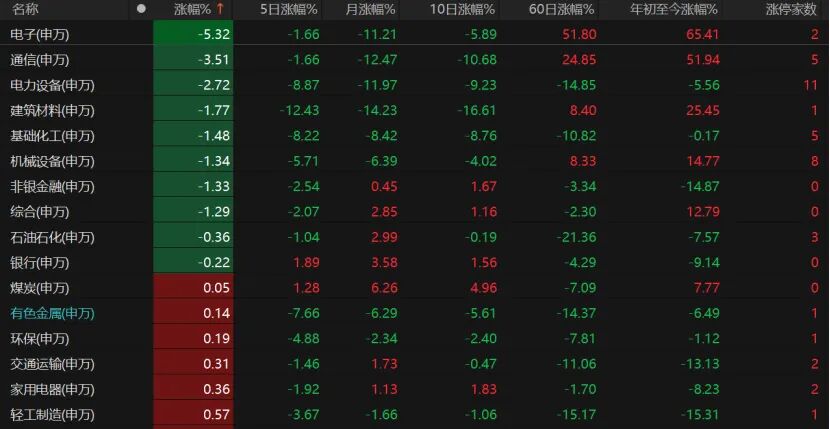The width and height of the screenshot is (830, 429).
Task: Select the 通信(申万) row name
Action: (40, 60)
